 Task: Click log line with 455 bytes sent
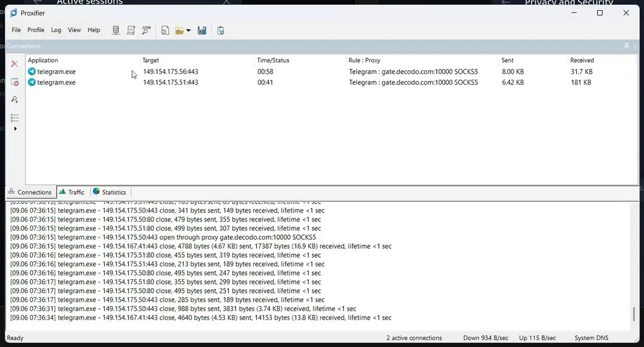pyautogui.click(x=165, y=255)
